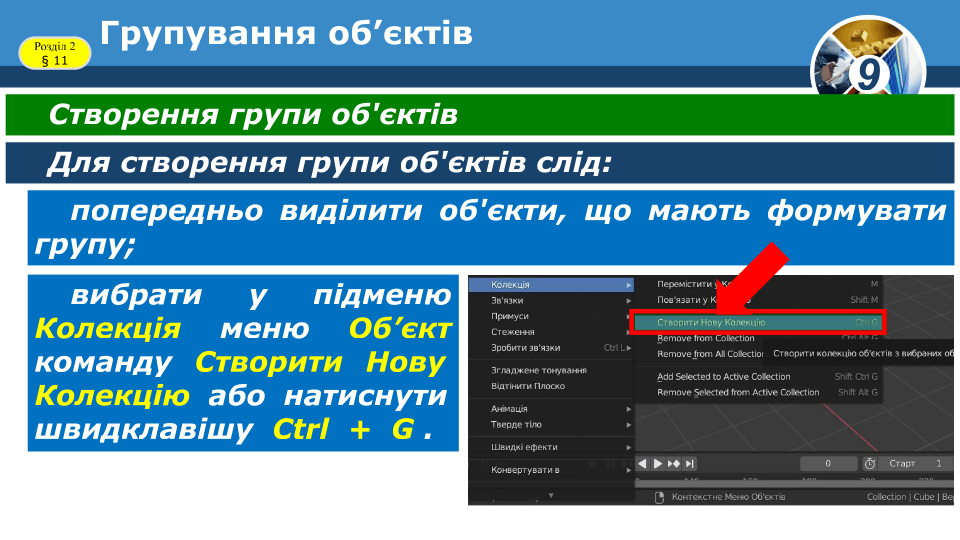Open the Конвертувати в submenu

(x=552, y=470)
